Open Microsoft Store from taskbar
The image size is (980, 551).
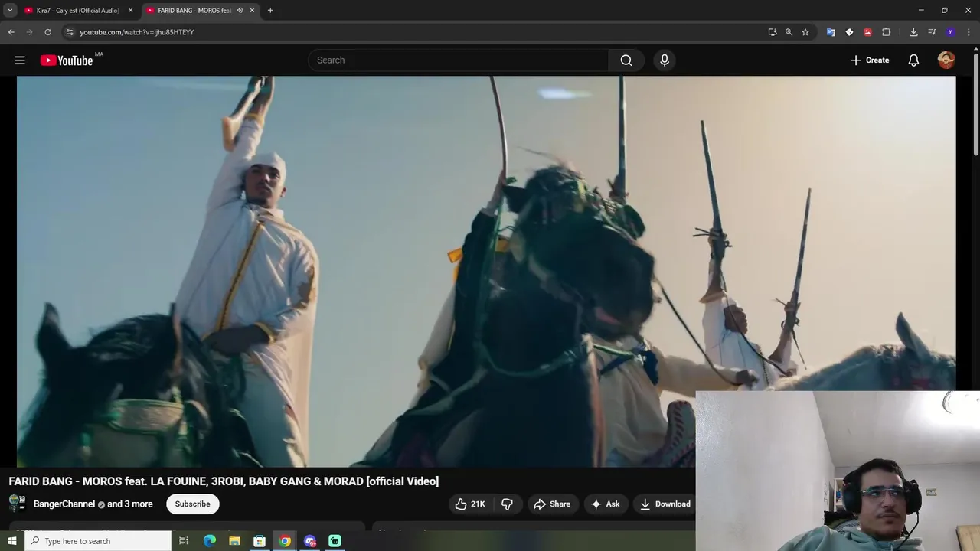pos(260,541)
